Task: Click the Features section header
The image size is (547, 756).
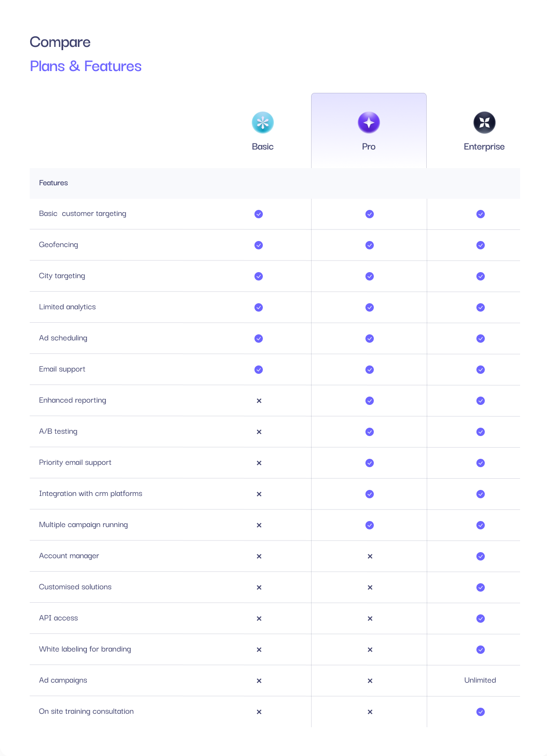Action: coord(53,183)
